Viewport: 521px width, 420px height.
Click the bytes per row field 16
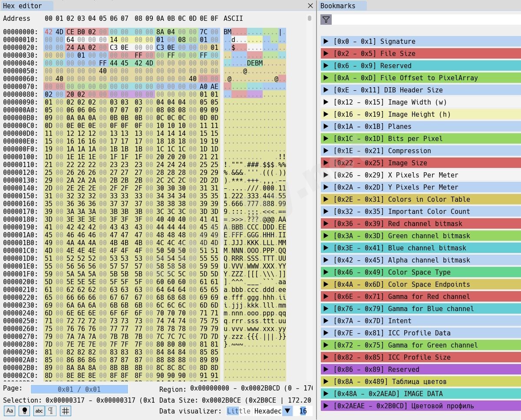(x=303, y=411)
